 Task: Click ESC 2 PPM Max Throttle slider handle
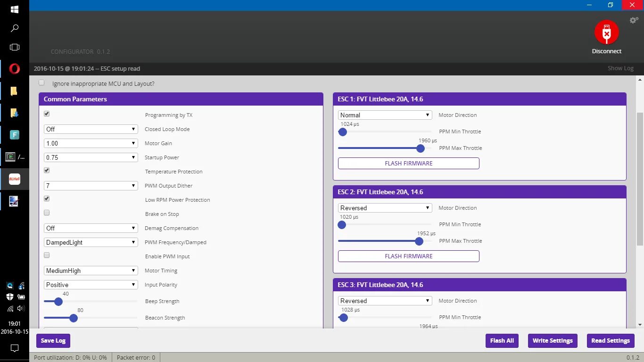[419, 241]
